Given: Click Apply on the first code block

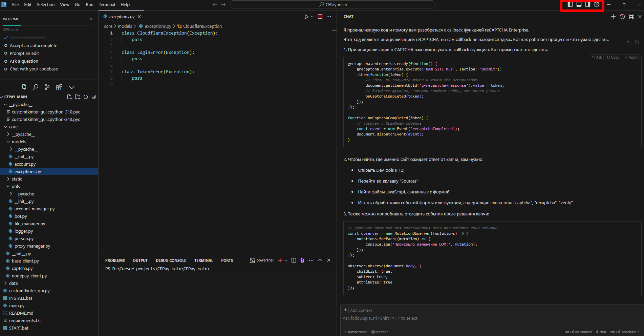Looking at the screenshot, I should (x=631, y=57).
